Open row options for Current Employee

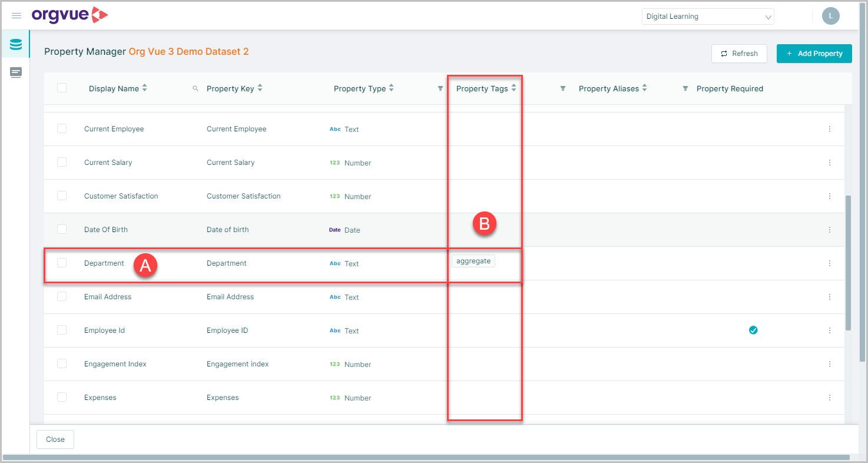click(x=830, y=129)
